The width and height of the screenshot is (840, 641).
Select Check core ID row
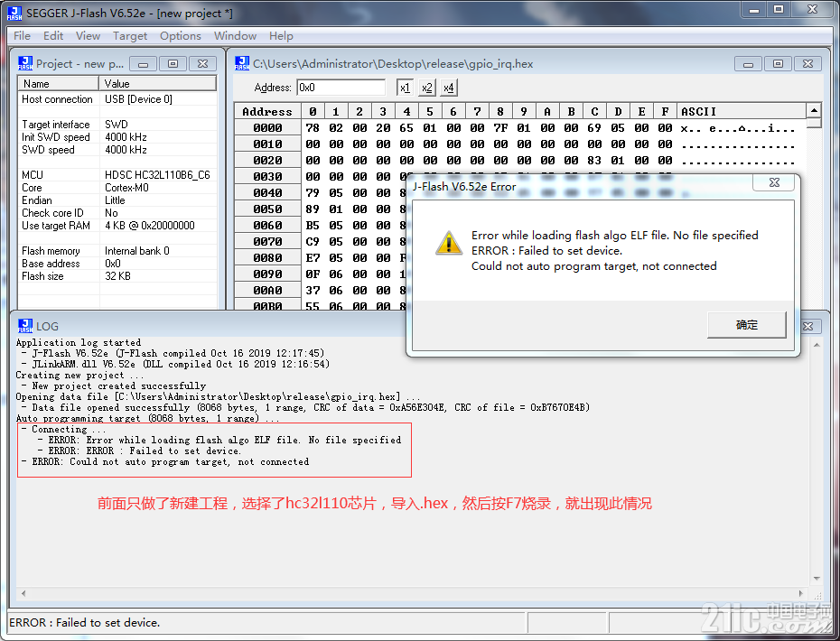(x=117, y=212)
